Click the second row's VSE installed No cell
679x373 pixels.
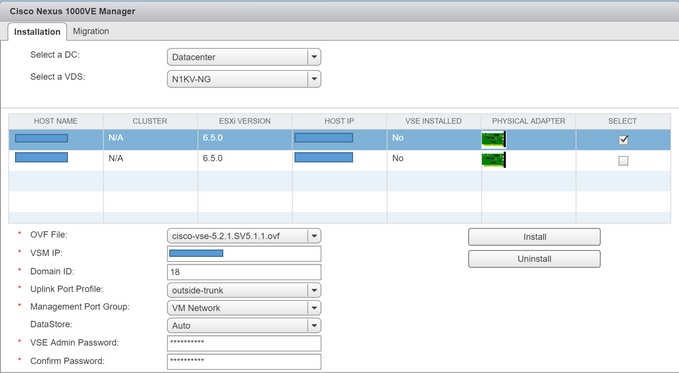pyautogui.click(x=434, y=160)
